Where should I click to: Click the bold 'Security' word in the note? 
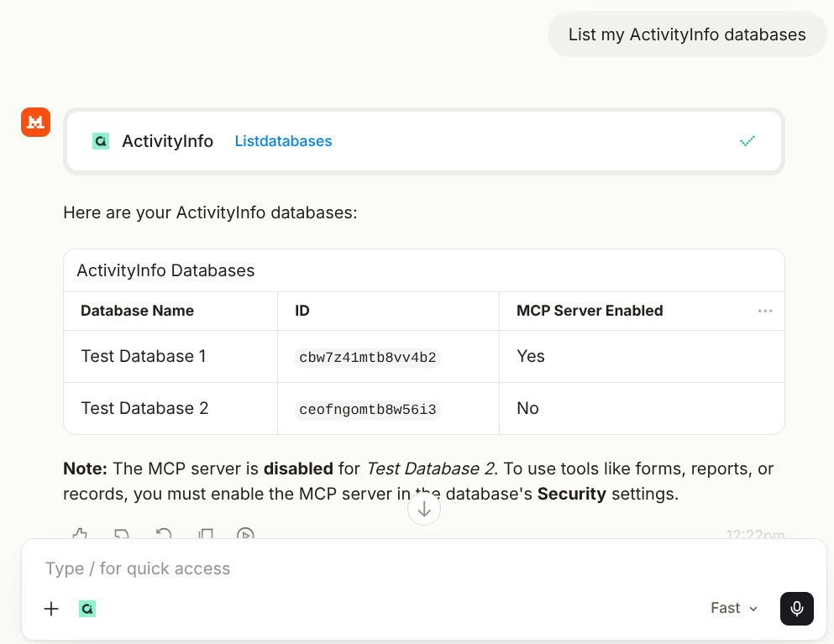[x=572, y=494]
